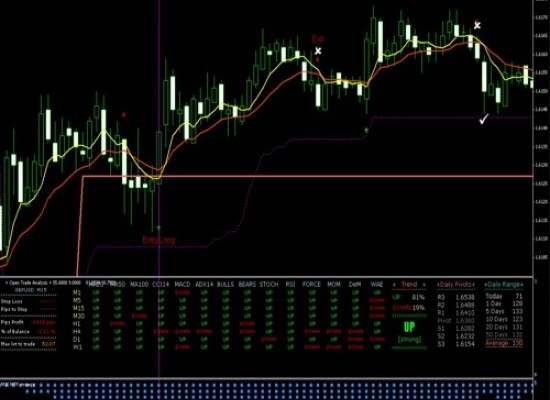The image size is (550, 400).
Task: Select the Entry Long text label
Action: coord(159,240)
